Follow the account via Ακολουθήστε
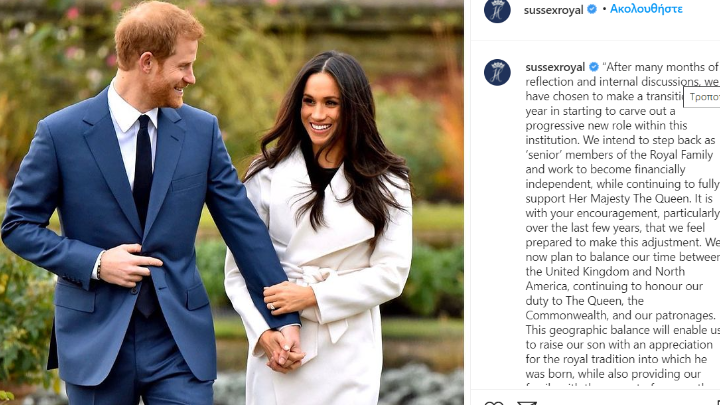Screen dimensions: 720x405 [x=646, y=9]
